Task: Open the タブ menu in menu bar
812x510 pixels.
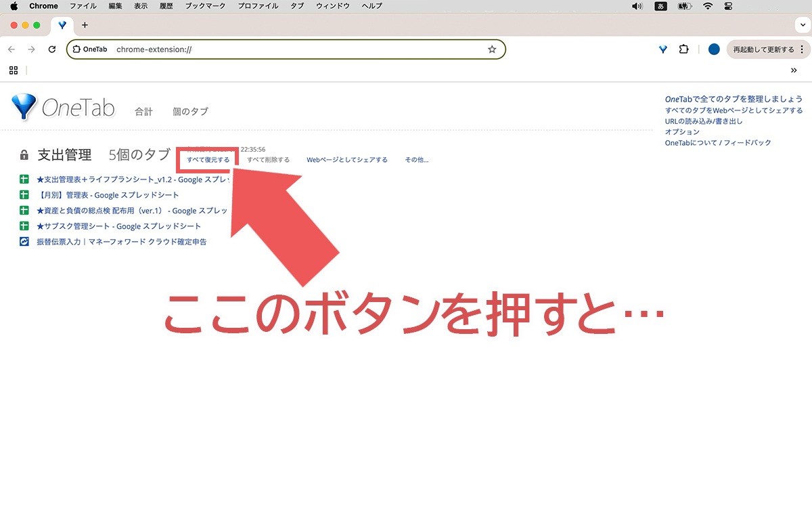Action: pyautogui.click(x=297, y=6)
